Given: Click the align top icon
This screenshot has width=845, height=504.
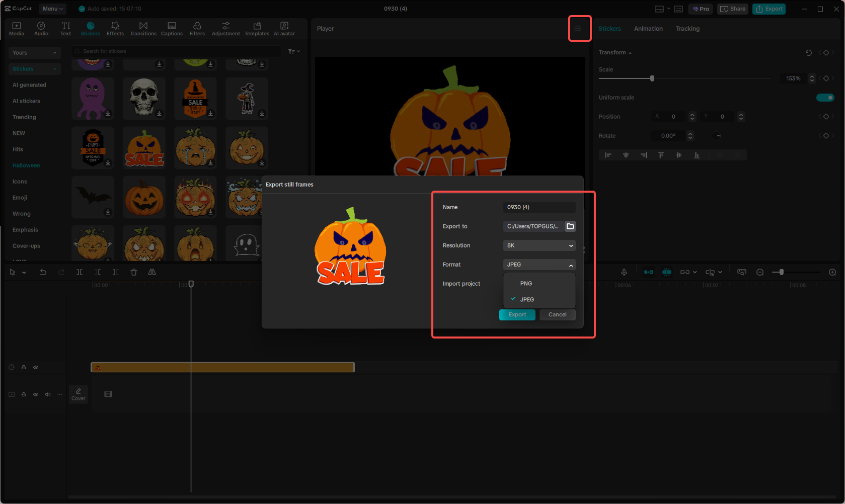Looking at the screenshot, I should coord(661,155).
